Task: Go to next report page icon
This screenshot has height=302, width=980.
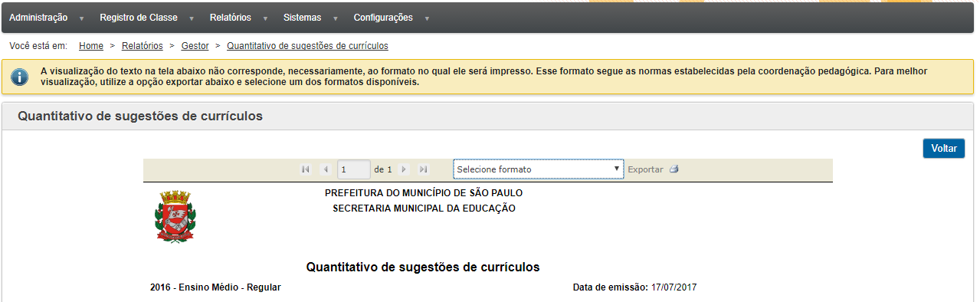Action: pos(404,169)
